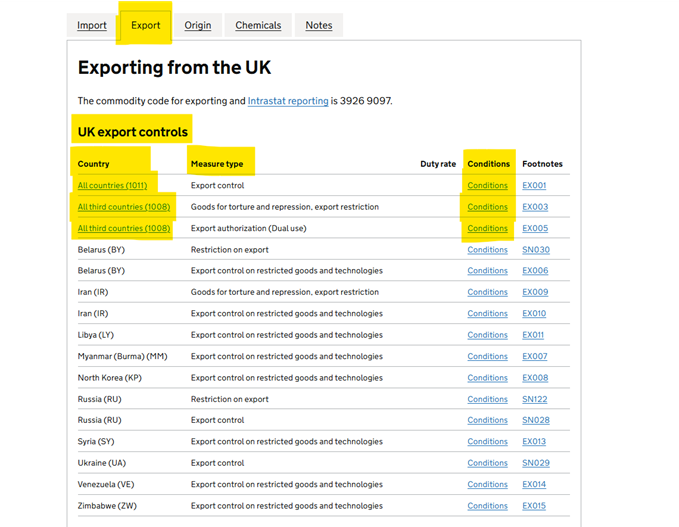Click footnote SN030 for Belarus
679x527 pixels.
(x=535, y=250)
